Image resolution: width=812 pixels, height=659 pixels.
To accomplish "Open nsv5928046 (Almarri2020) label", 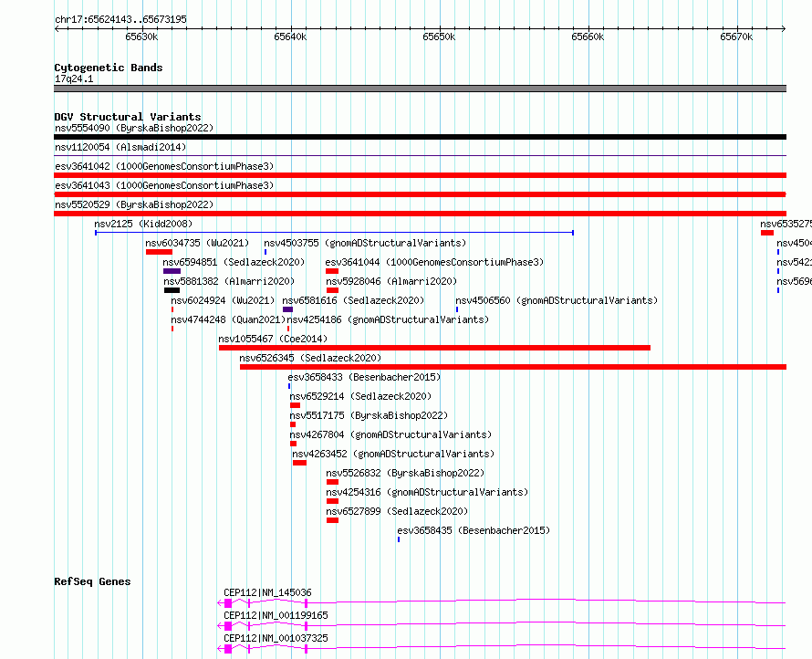I will click(391, 281).
